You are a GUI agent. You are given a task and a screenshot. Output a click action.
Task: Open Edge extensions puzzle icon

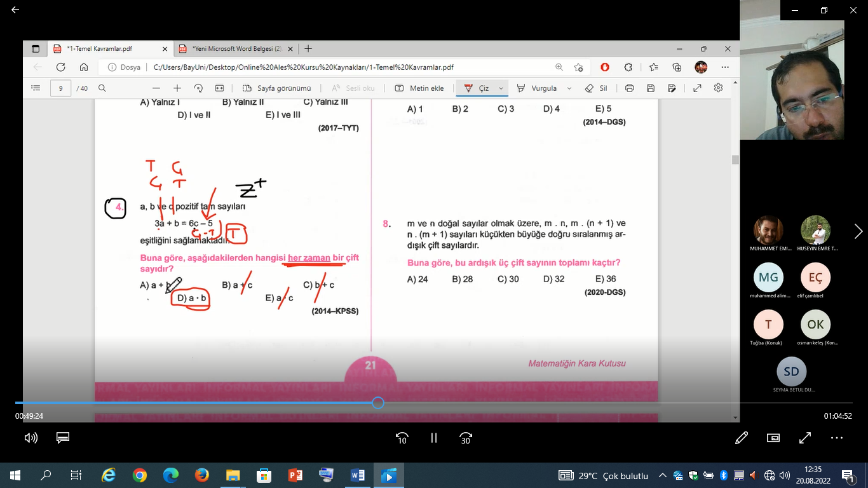[628, 67]
